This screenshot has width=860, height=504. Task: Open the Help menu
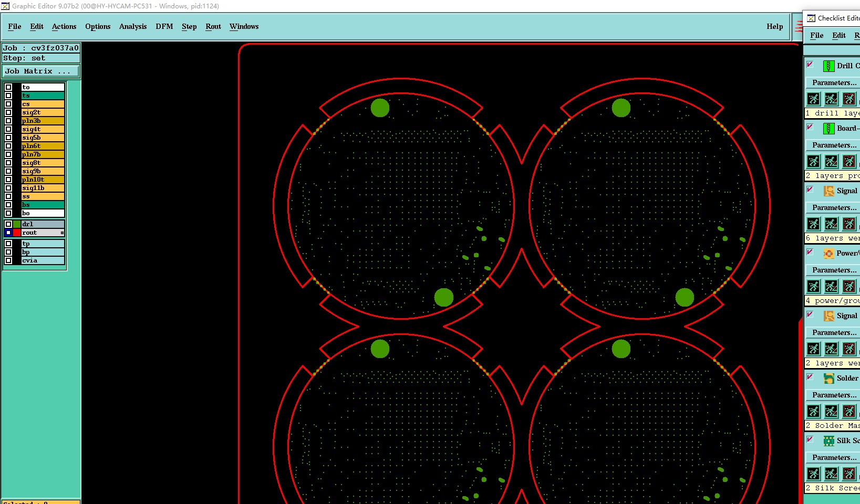click(x=775, y=26)
